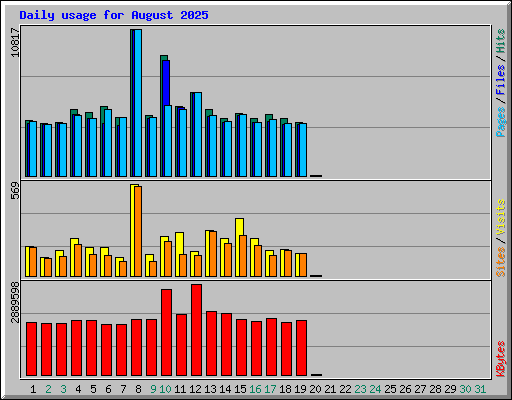Select green day label 16 on the x-axis
The height and width of the screenshot is (400, 512).
(x=255, y=389)
